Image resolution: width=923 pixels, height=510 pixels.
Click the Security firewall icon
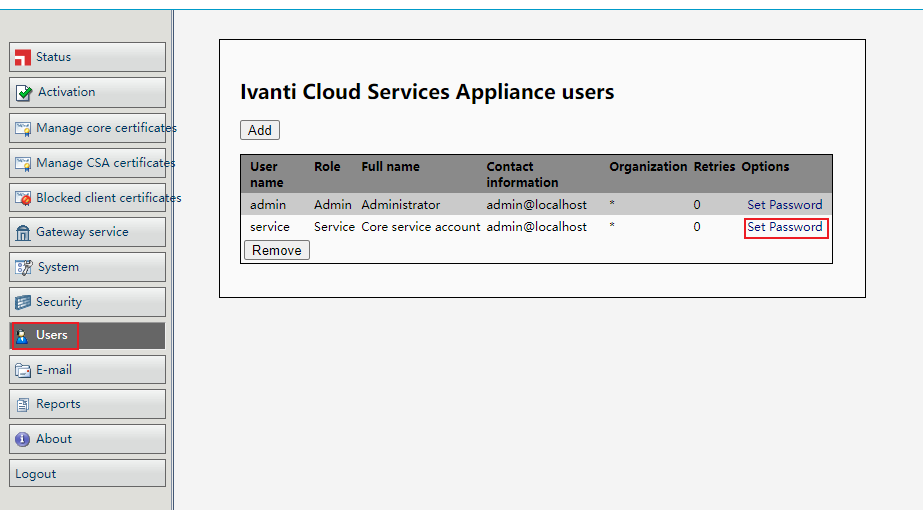click(23, 302)
